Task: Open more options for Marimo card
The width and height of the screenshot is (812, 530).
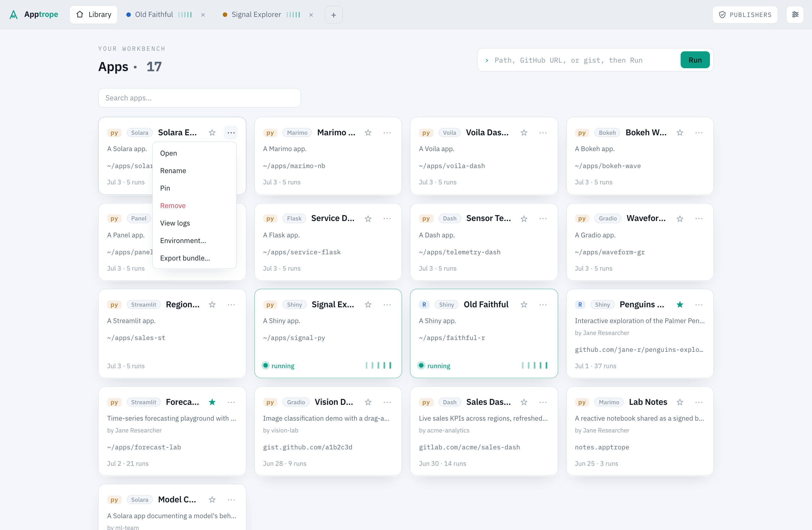Action: pos(387,132)
